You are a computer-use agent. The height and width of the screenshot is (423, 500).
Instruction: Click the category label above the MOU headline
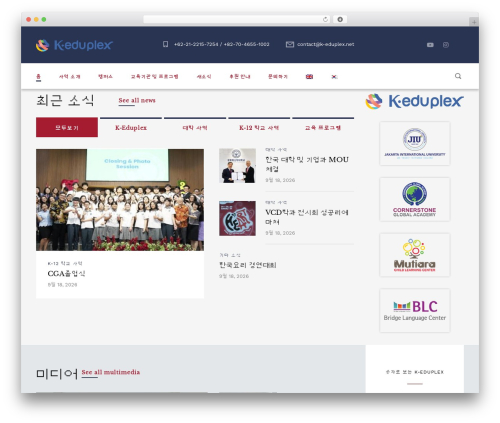276,150
